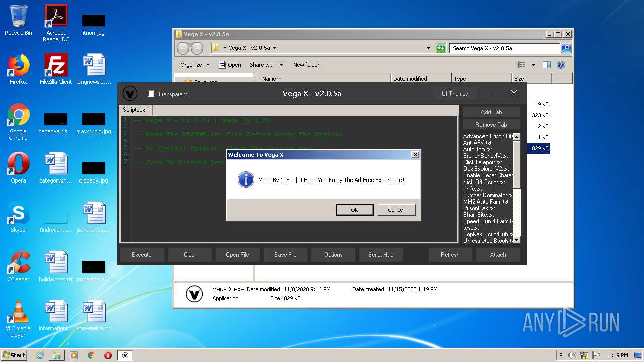Viewport: 644px width, 362px height.
Task: Select MM2 Auto Farm.txt script
Action: (486, 202)
